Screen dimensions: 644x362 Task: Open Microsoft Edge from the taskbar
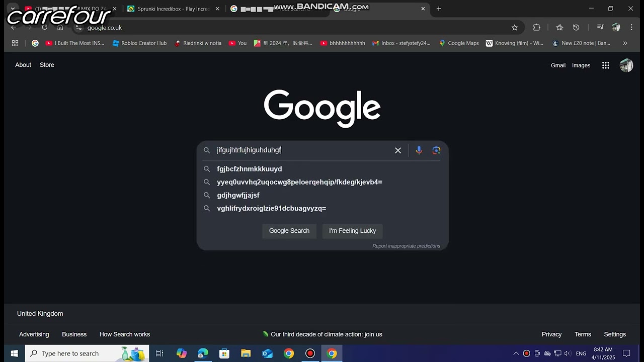point(203,353)
